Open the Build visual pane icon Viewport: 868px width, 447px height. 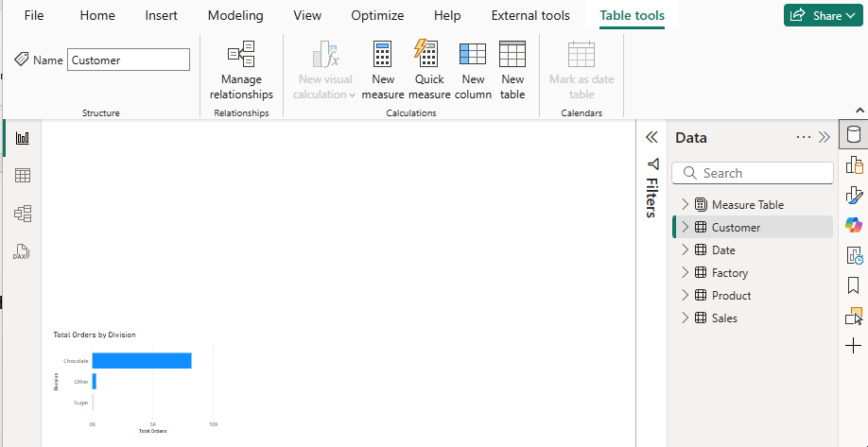coord(854,164)
